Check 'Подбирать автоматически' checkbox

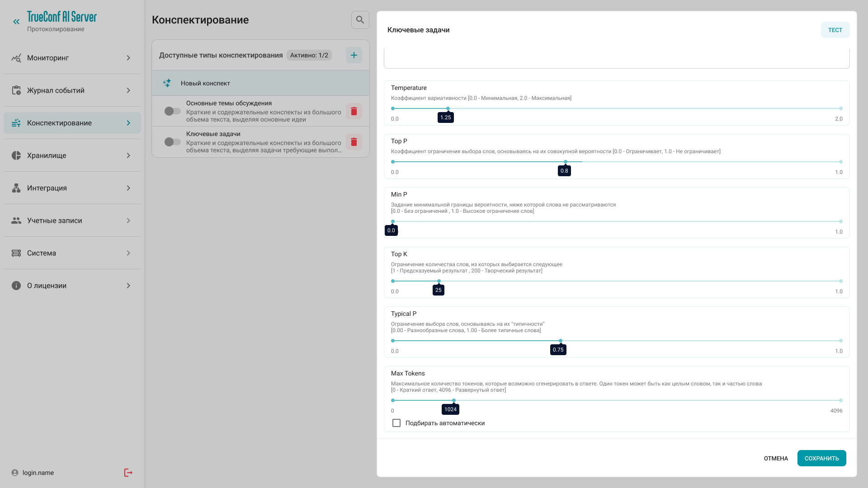click(x=396, y=423)
